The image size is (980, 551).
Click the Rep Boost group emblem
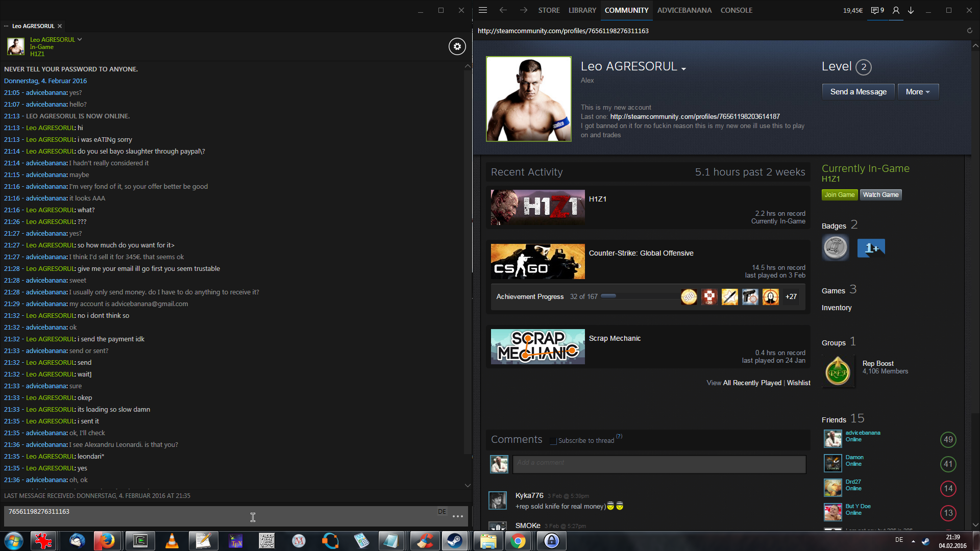point(838,372)
